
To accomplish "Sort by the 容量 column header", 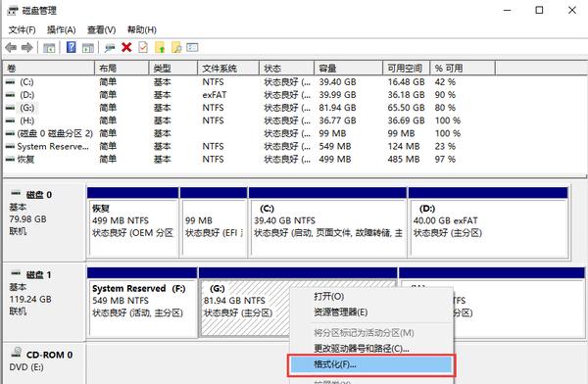I will 348,69.
